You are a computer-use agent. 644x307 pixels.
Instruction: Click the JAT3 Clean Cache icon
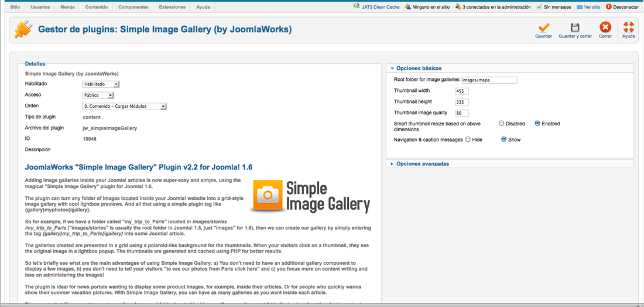356,6
